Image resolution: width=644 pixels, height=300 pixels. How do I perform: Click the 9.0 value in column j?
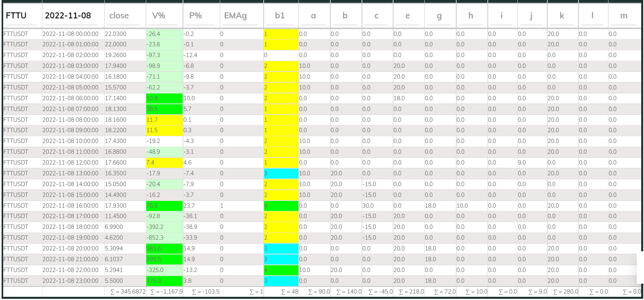pyautogui.click(x=522, y=163)
